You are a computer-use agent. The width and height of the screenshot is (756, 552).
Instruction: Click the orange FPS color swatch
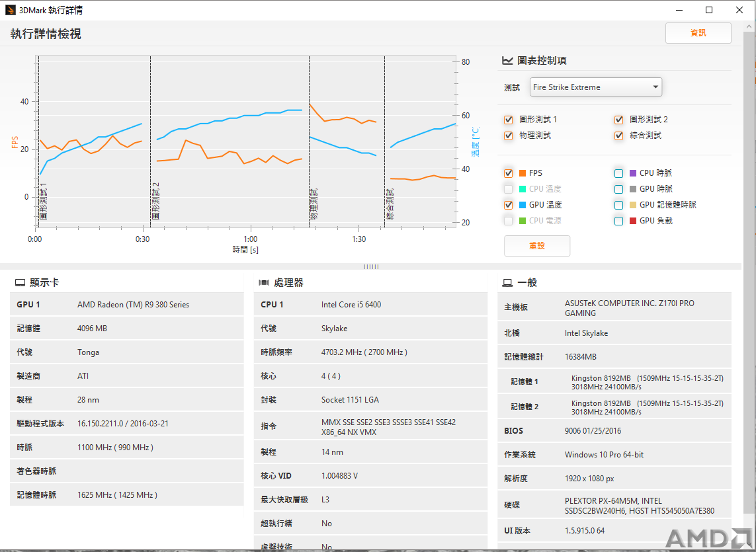click(x=522, y=173)
